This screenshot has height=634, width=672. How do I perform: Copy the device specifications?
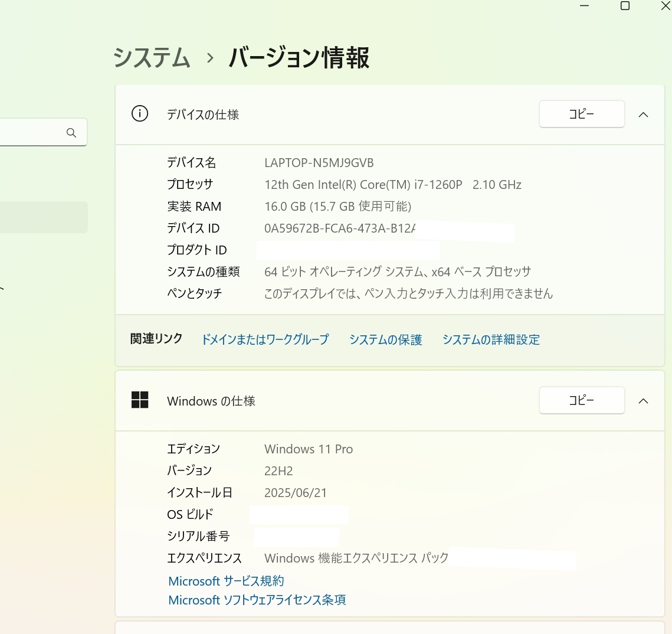point(582,114)
